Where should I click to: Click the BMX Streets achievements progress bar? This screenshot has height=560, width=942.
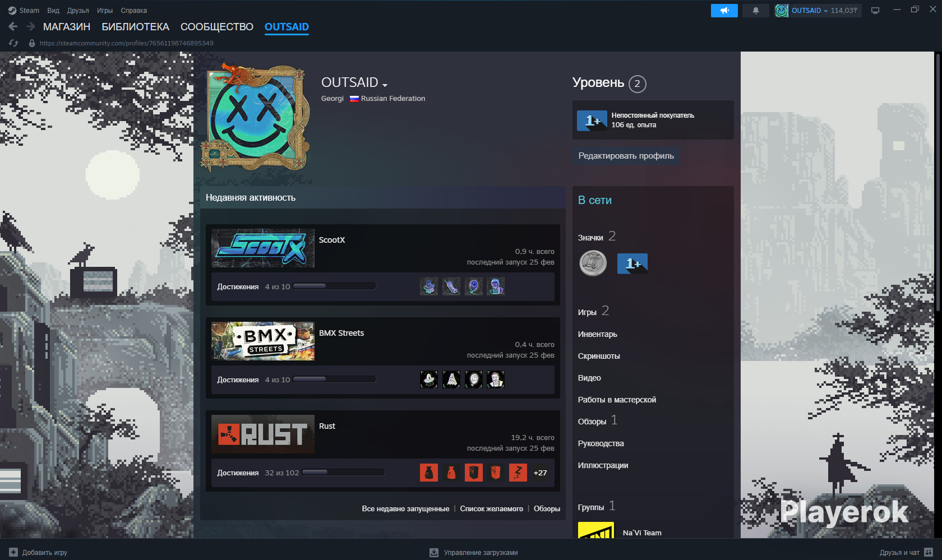pos(334,379)
